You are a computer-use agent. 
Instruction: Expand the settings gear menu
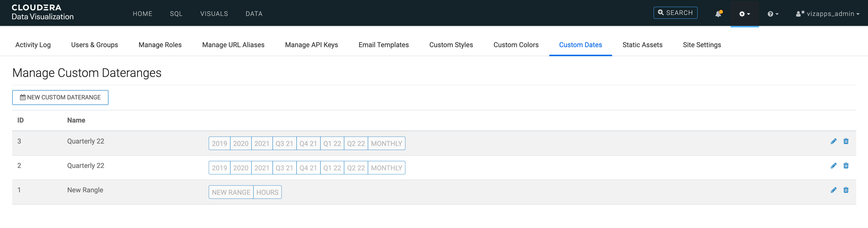pyautogui.click(x=744, y=14)
